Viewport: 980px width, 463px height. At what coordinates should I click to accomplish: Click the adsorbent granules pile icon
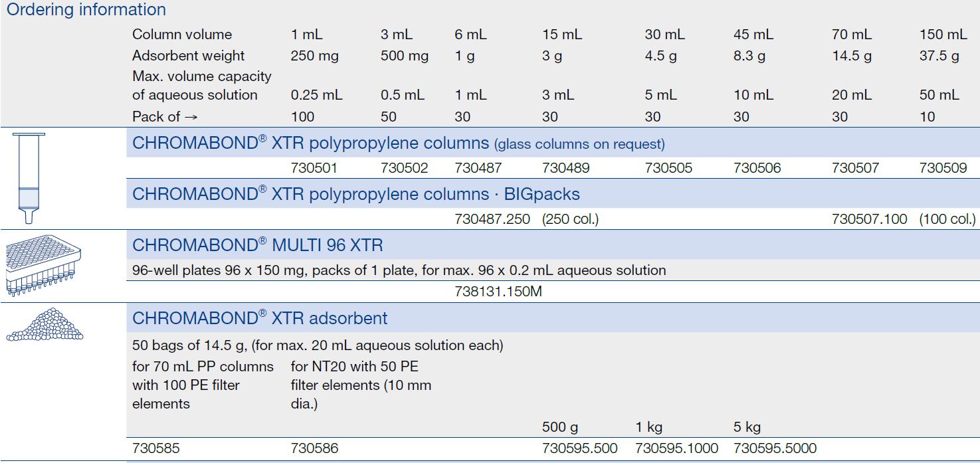[45, 325]
